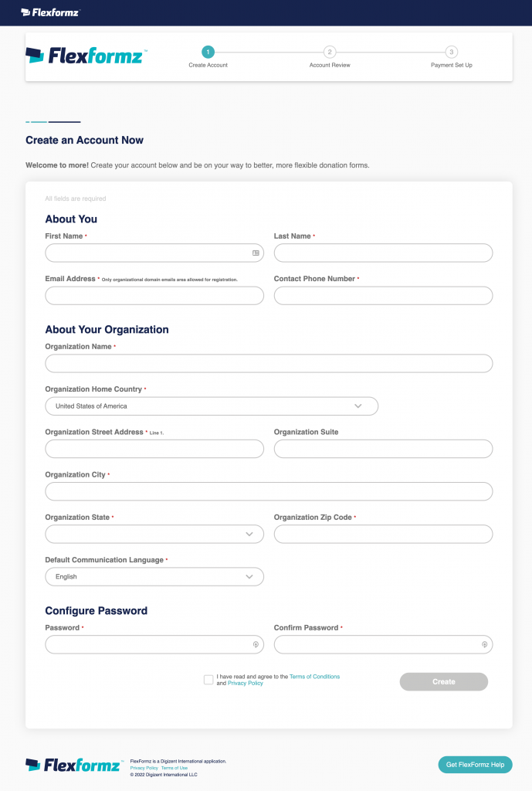Select the Payment Set Up step label

click(450, 65)
